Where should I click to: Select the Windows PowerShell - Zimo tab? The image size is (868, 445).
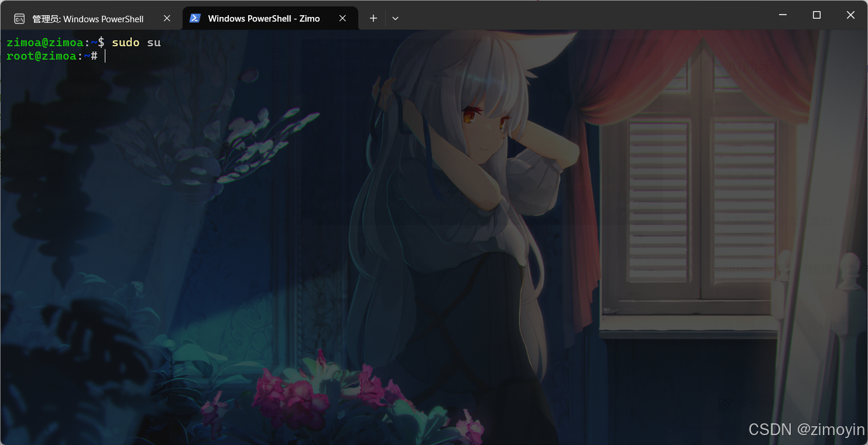[x=263, y=18]
